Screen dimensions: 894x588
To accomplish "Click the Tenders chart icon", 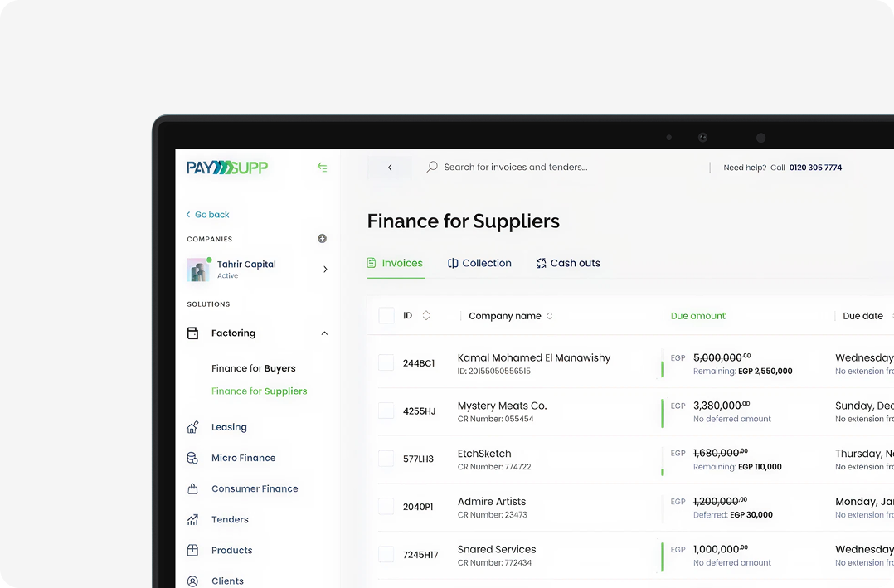I will tap(192, 519).
